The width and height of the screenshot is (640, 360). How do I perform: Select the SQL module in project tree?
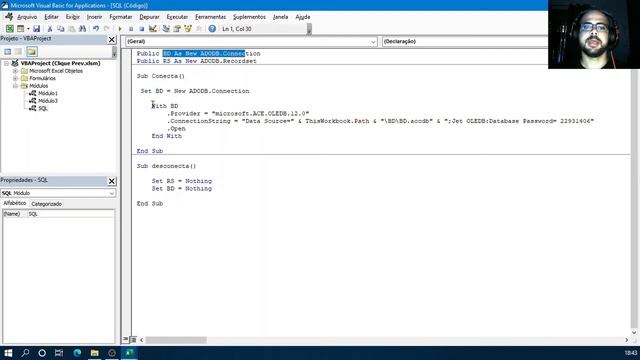43,108
